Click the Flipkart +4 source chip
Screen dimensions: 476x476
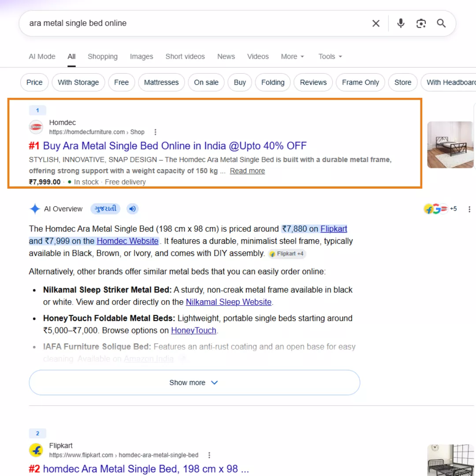click(287, 254)
